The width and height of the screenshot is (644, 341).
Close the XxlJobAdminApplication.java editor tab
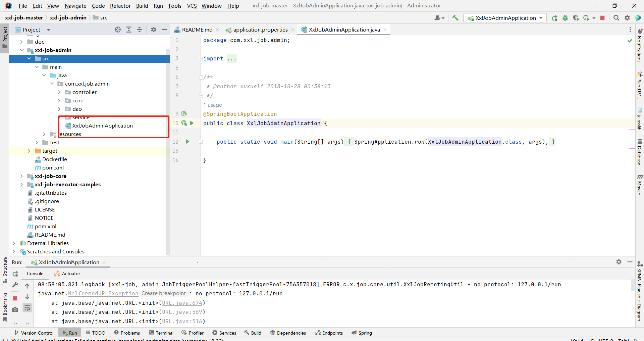[385, 30]
